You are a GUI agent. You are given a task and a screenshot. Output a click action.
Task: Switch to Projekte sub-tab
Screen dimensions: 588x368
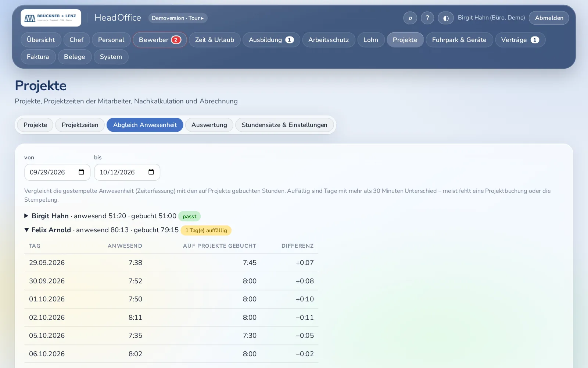pos(35,125)
